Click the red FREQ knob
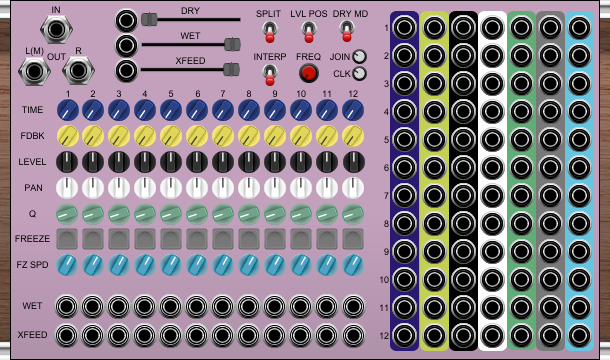Image resolution: width=610 pixels, height=360 pixels. click(x=309, y=73)
